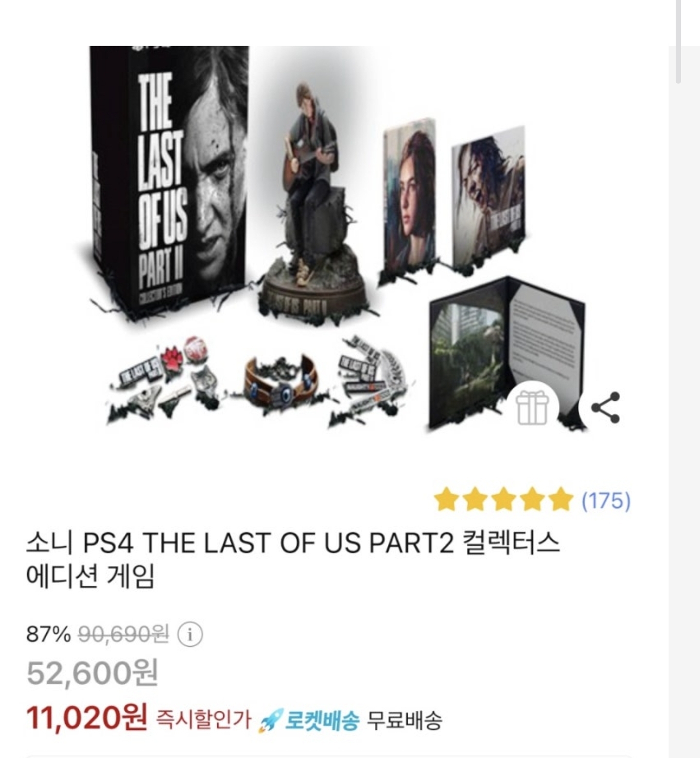Tap the open art book image
The image size is (700, 758).
coord(507,353)
